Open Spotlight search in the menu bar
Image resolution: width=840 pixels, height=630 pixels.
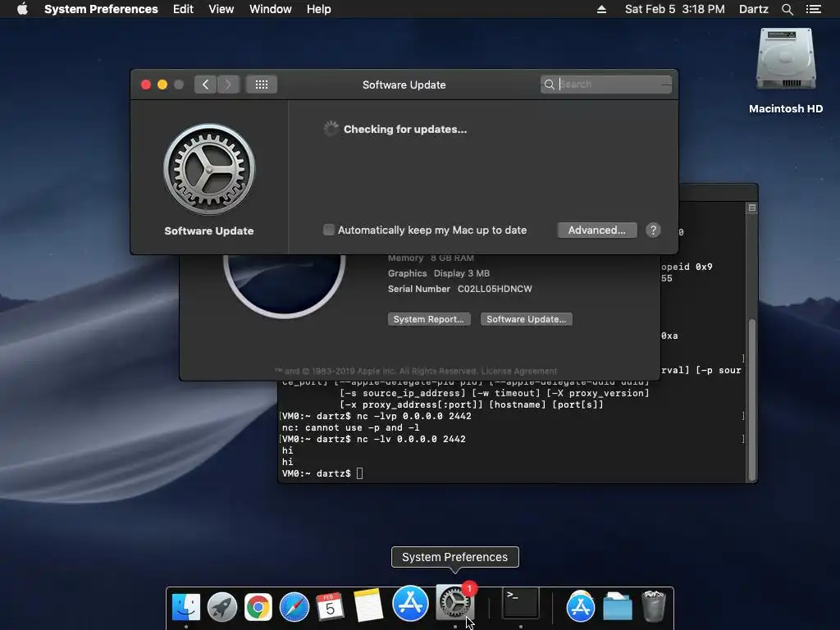[x=787, y=9]
